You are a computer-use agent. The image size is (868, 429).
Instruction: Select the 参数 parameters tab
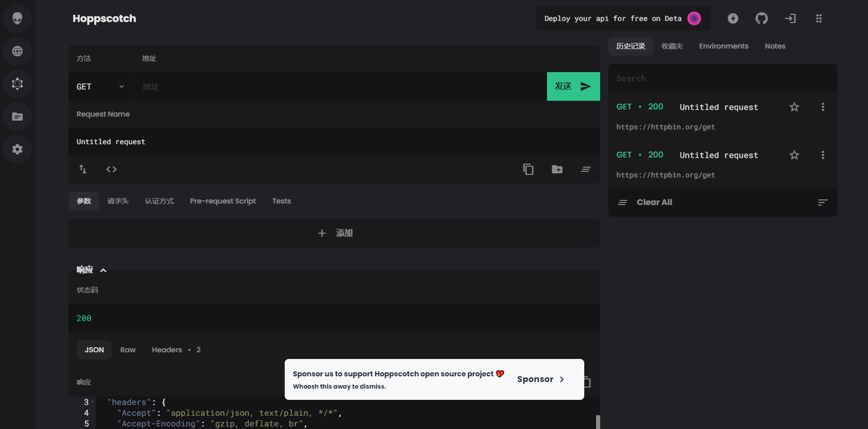coord(84,201)
